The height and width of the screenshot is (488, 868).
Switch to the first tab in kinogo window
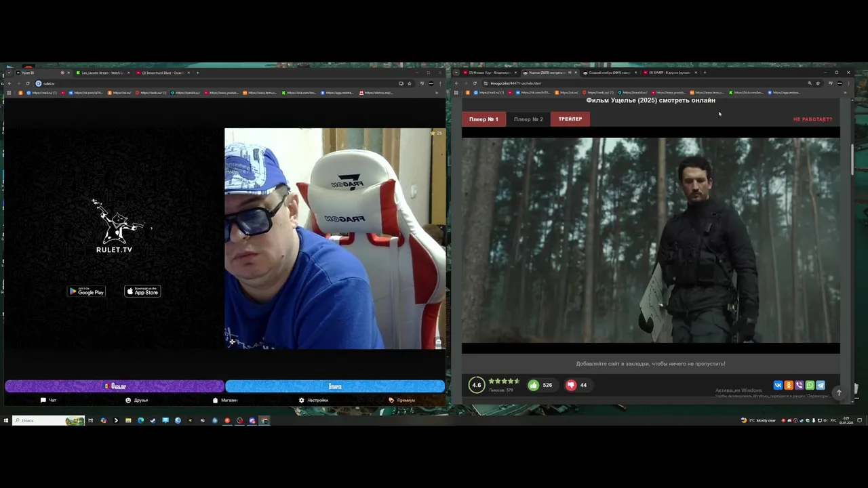[x=490, y=73]
